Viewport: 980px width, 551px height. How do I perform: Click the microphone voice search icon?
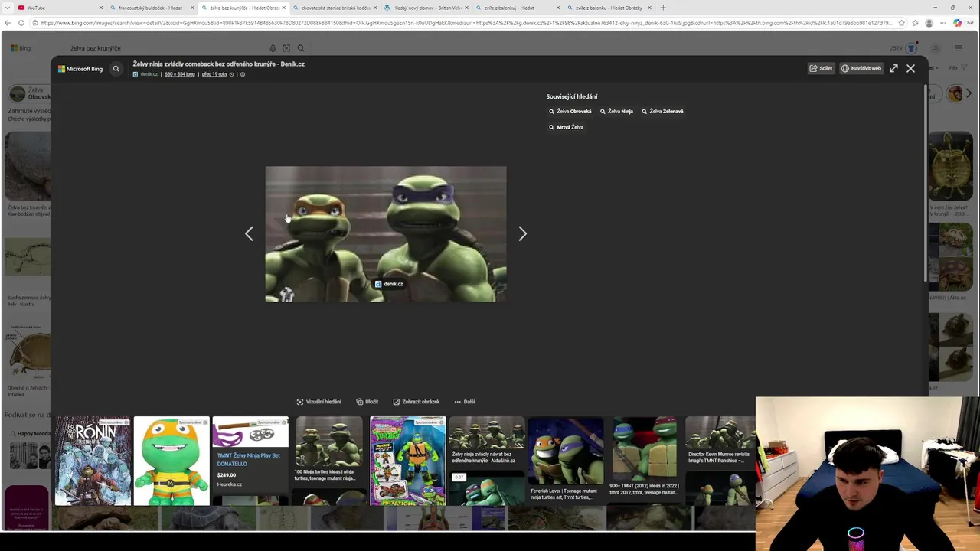pyautogui.click(x=273, y=48)
